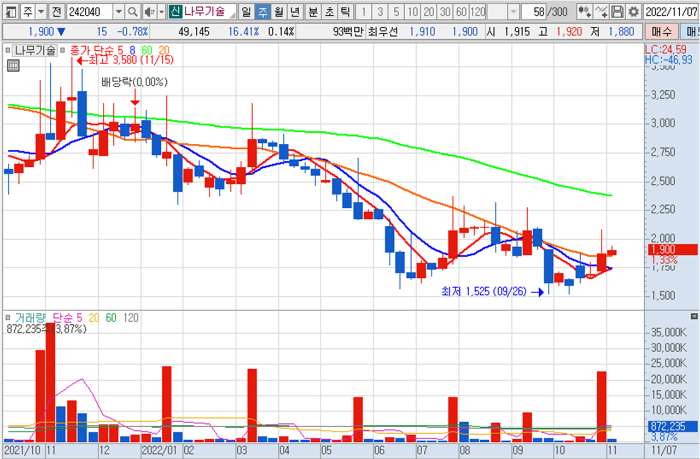
Task: Open stock search with magnifier icon
Action: click(132, 12)
